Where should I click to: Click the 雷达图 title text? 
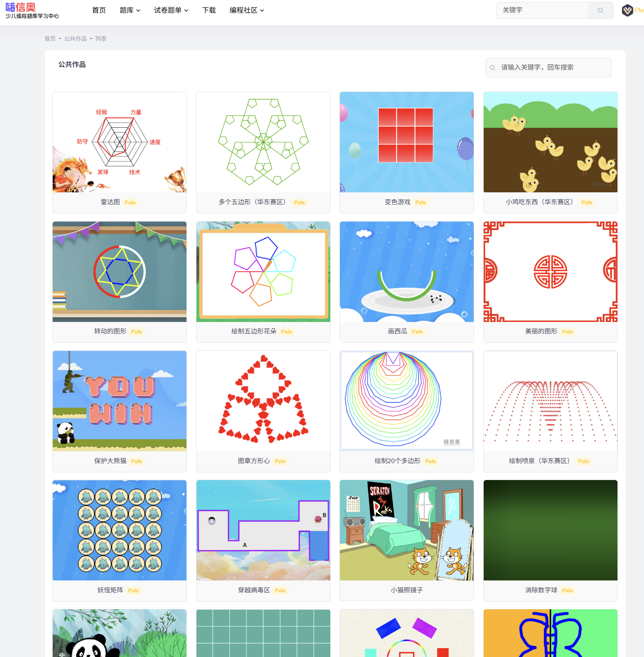(110, 202)
